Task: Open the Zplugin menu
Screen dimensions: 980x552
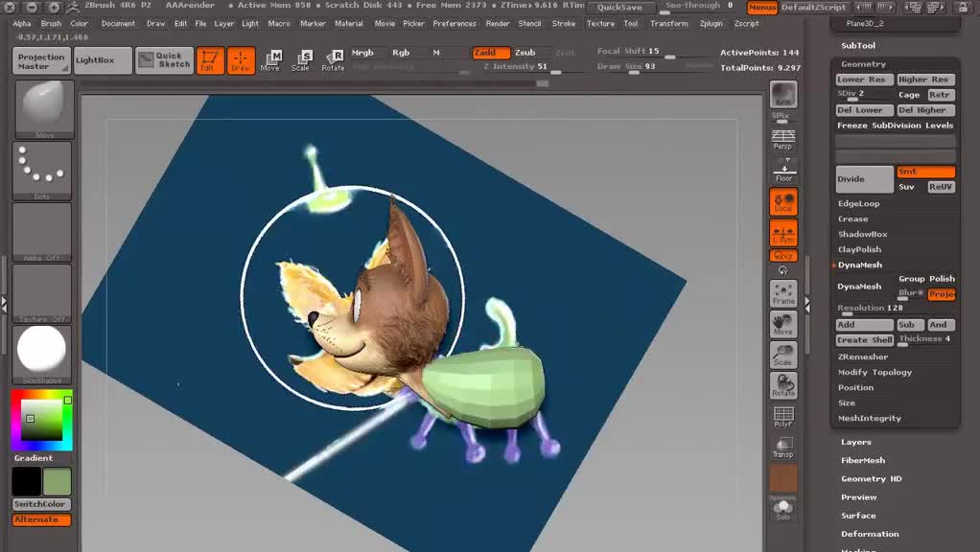Action: tap(712, 24)
